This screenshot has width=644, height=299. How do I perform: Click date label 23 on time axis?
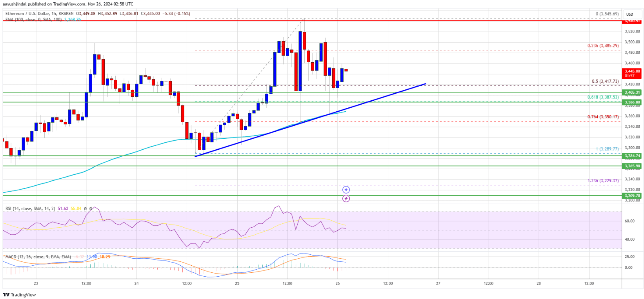click(x=36, y=283)
